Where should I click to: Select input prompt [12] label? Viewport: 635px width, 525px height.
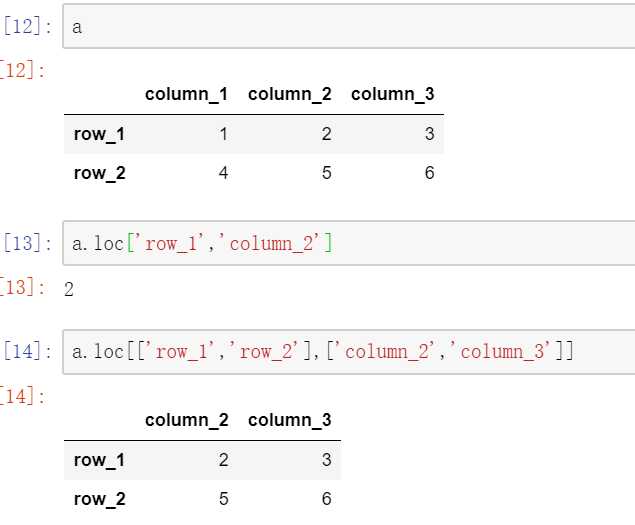(x=27, y=26)
